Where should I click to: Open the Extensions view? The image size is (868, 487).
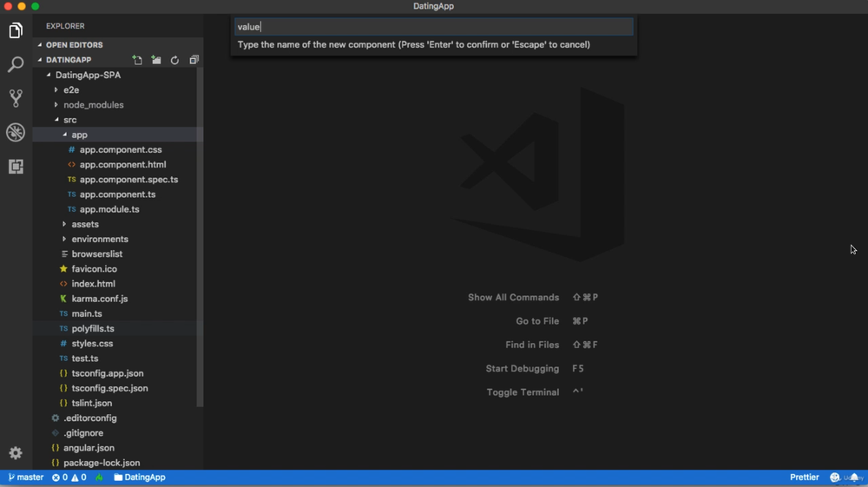tap(16, 166)
